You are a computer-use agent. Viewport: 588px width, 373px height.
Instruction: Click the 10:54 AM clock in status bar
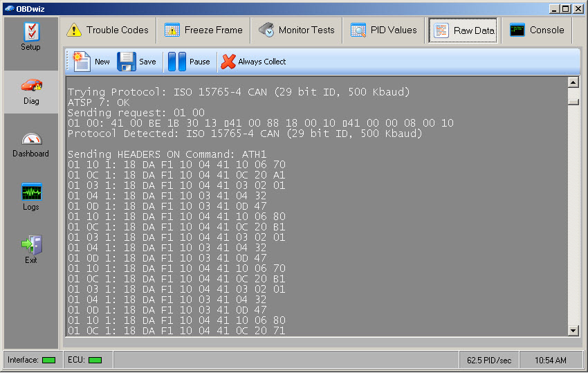point(550,361)
